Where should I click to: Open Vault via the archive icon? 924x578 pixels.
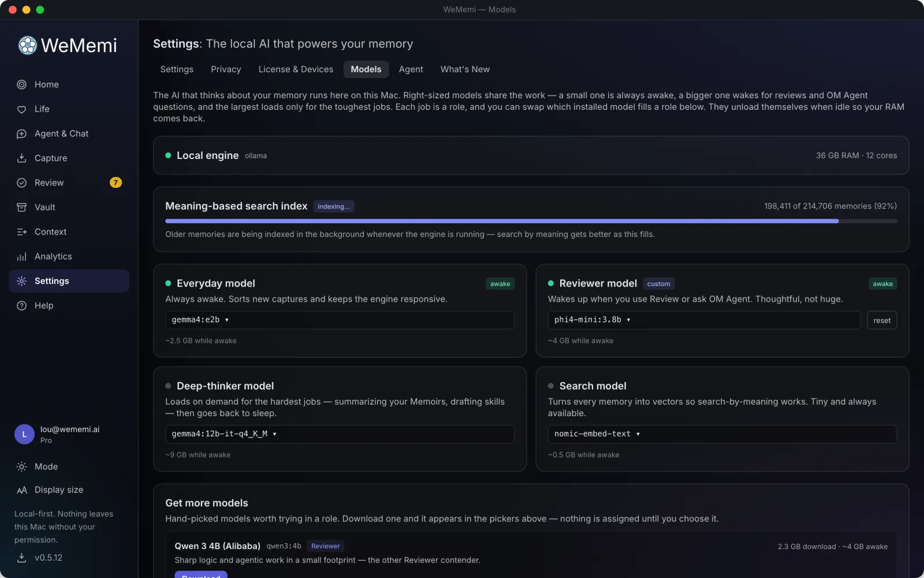tap(21, 208)
